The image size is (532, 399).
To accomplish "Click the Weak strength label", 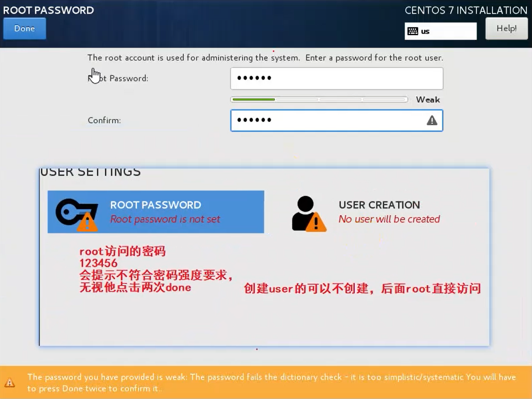I will pyautogui.click(x=428, y=99).
